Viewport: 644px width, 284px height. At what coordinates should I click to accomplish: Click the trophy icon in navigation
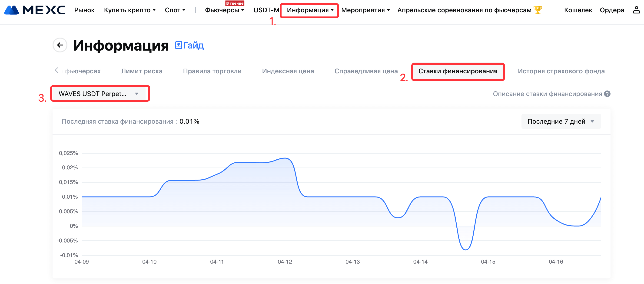coord(538,10)
